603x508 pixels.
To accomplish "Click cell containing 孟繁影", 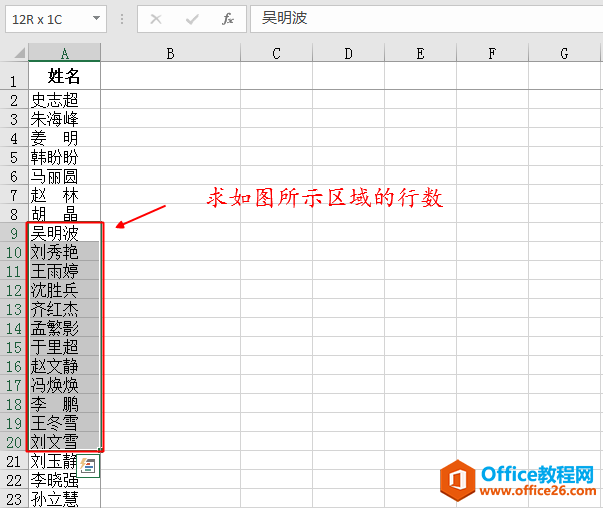I will (x=65, y=328).
